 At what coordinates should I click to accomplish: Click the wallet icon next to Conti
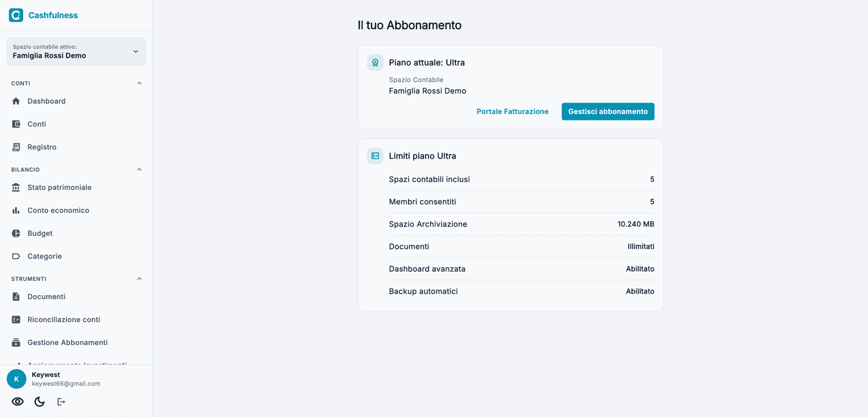[x=16, y=124]
